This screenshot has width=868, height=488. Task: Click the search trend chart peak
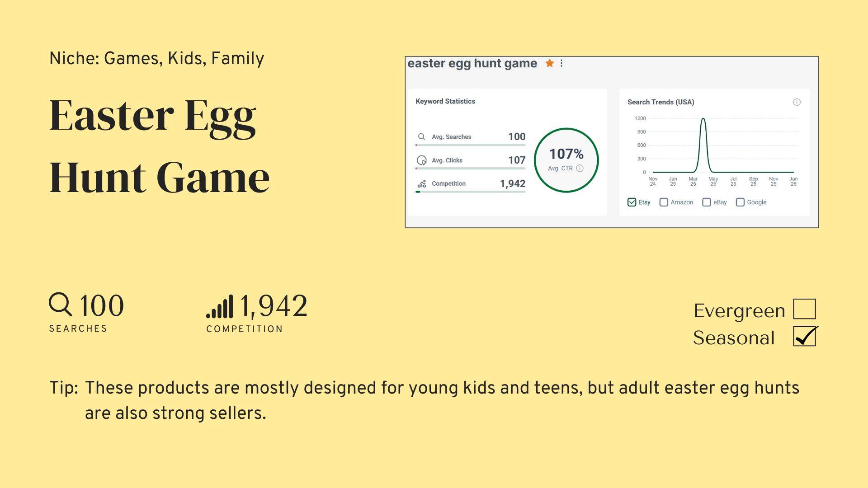[x=703, y=119]
